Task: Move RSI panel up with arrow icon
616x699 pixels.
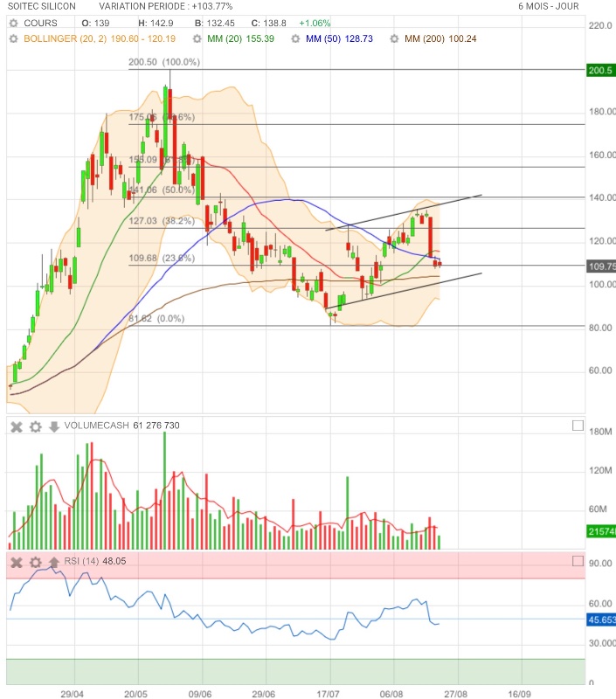Action: tap(54, 562)
